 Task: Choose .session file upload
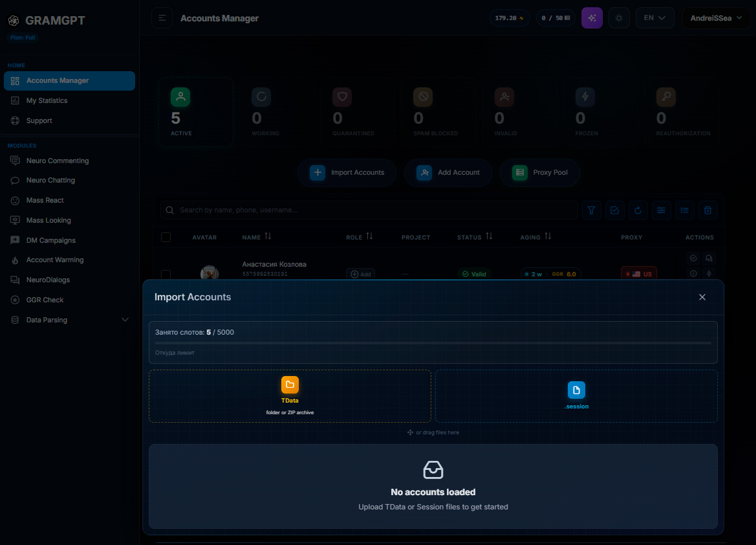[x=576, y=396]
